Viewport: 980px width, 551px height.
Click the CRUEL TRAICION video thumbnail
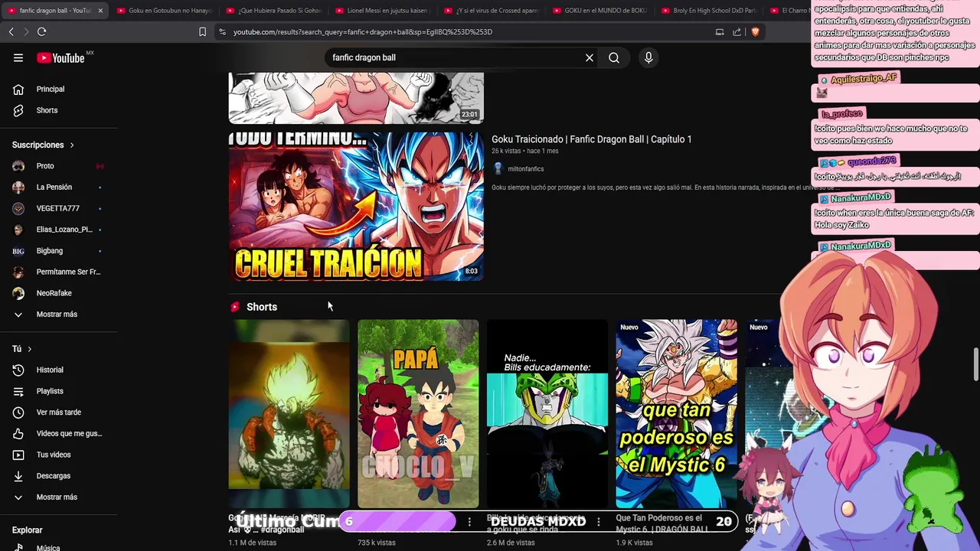coord(356,207)
